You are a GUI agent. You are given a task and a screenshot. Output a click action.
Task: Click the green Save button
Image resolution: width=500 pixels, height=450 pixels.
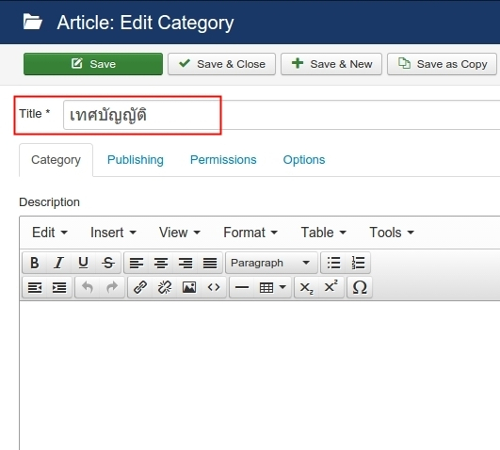[93, 64]
